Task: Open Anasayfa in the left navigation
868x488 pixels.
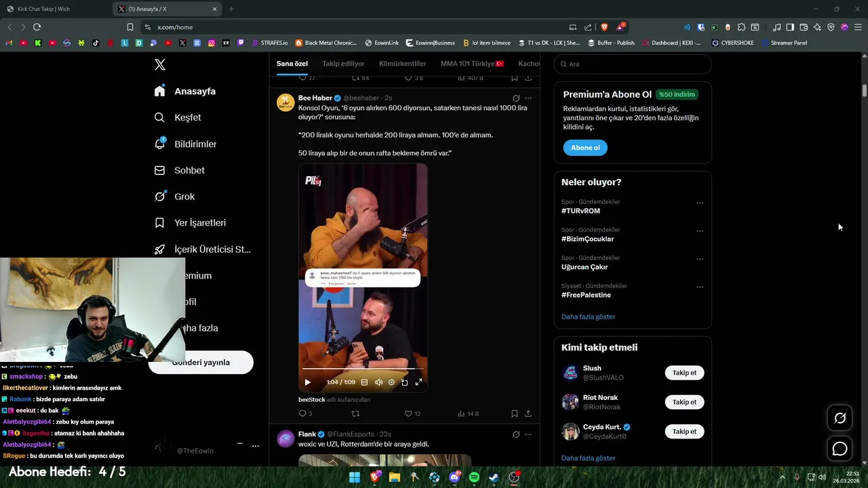Action: tap(185, 91)
